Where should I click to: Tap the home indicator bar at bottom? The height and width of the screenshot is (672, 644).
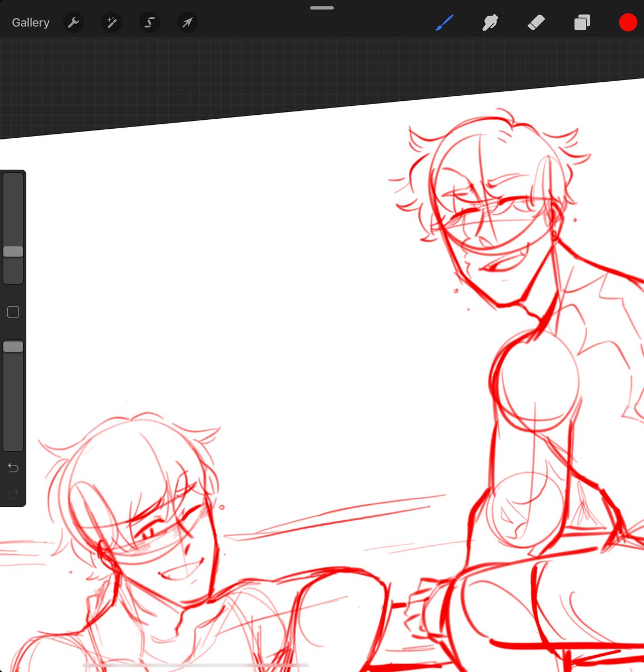(x=195, y=665)
